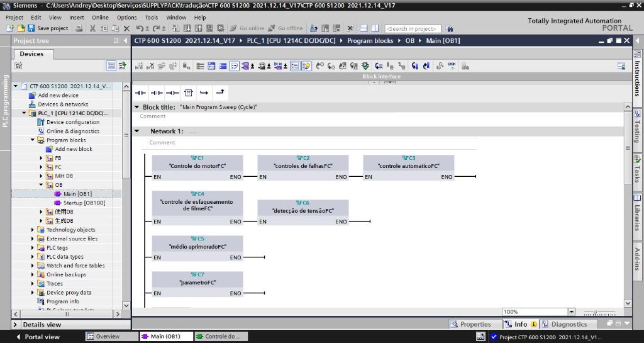Collapse the PLC_1 tree node
The height and width of the screenshot is (343, 644).
[25, 113]
